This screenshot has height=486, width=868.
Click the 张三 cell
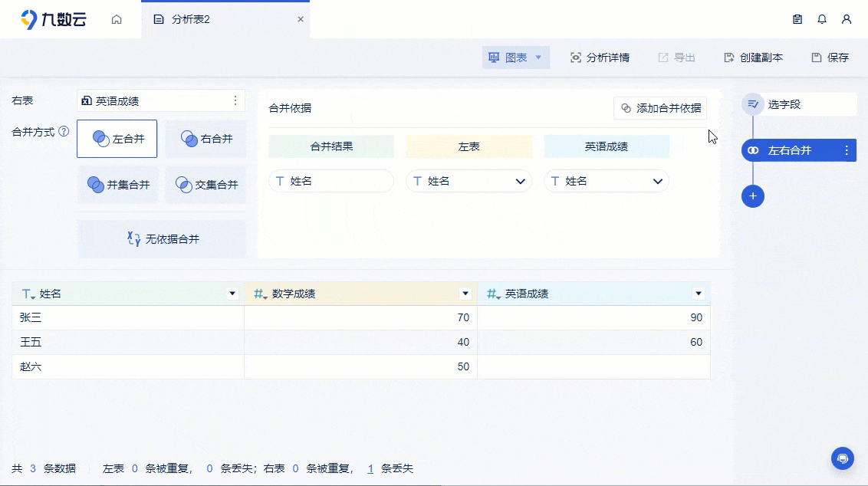(128, 317)
